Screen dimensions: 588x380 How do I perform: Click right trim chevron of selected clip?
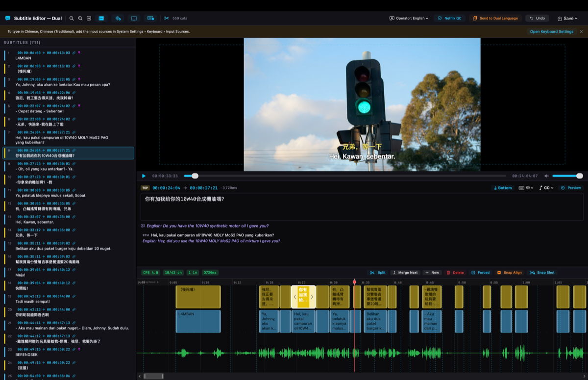click(x=312, y=297)
